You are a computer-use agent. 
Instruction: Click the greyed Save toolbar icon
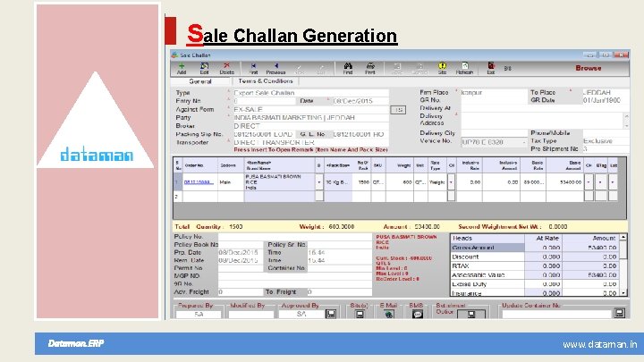pos(397,69)
